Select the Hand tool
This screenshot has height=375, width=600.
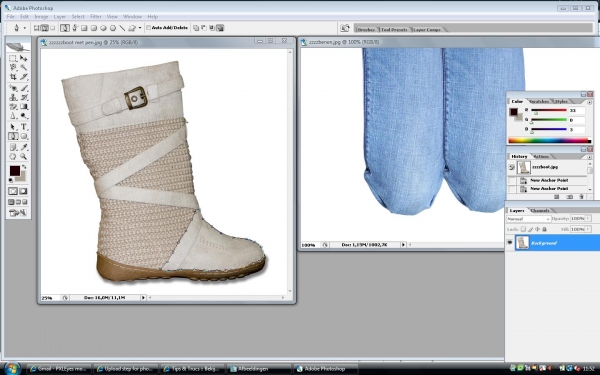13,157
